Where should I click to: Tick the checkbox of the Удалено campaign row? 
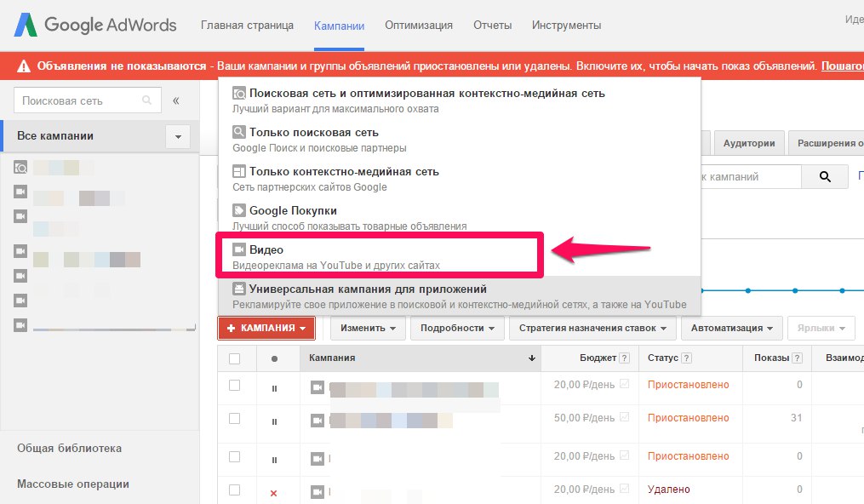pos(235,490)
